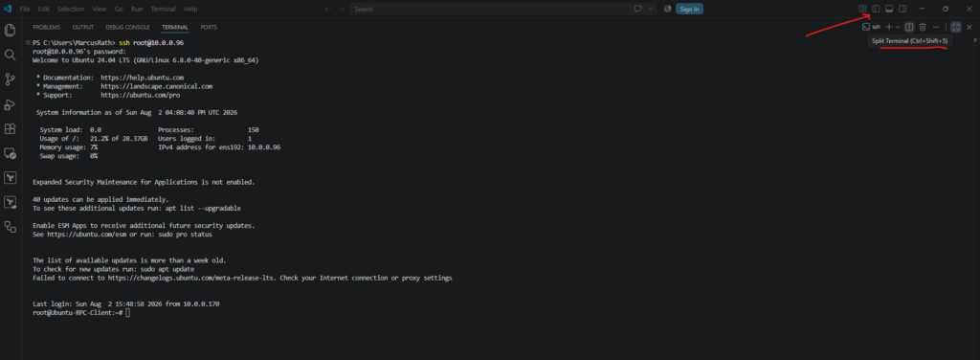
Task: Open the https://help.ubuntu.com link
Action: click(x=142, y=78)
